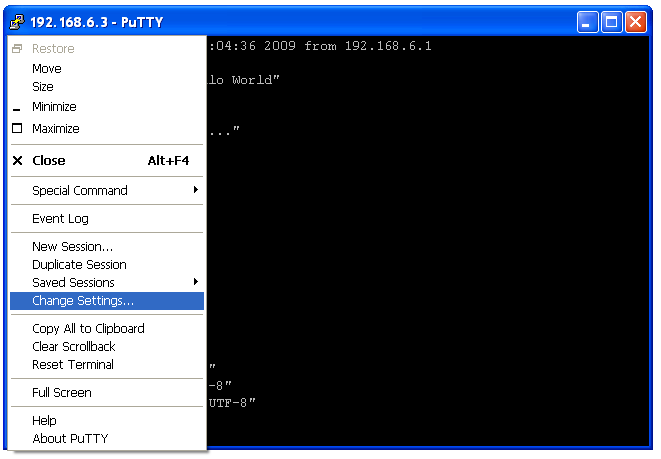
Task: Click the PuTTY icon in title bar
Action: [x=17, y=21]
